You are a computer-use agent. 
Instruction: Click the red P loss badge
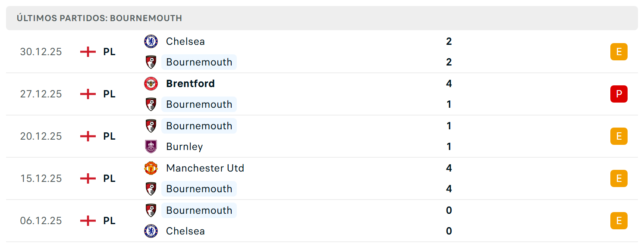619,94
